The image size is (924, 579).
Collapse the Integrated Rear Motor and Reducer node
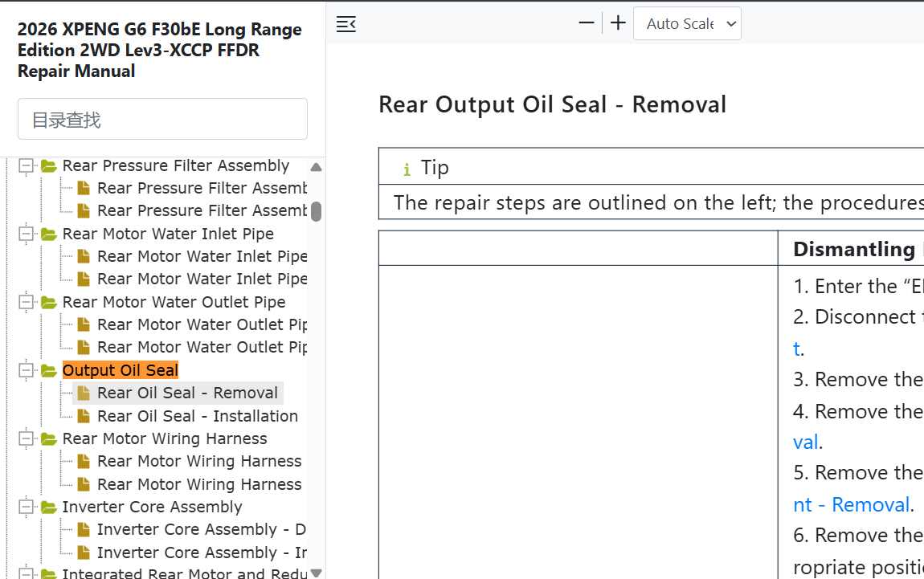26,573
